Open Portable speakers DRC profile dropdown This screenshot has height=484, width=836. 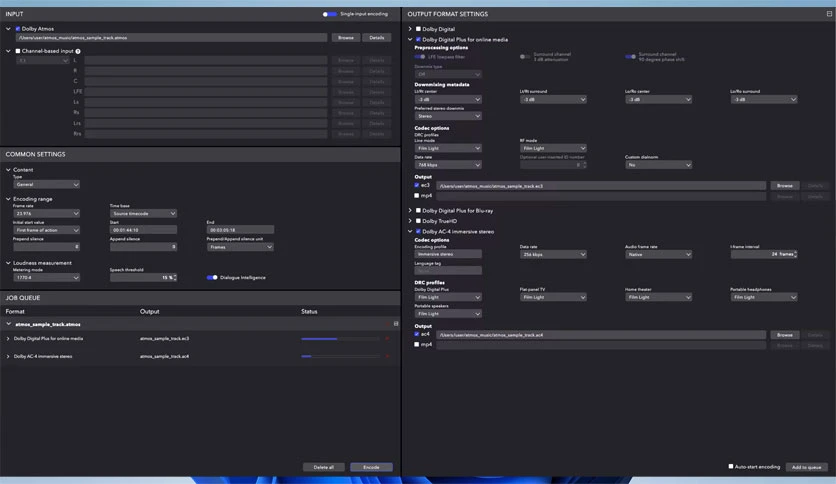coord(448,313)
